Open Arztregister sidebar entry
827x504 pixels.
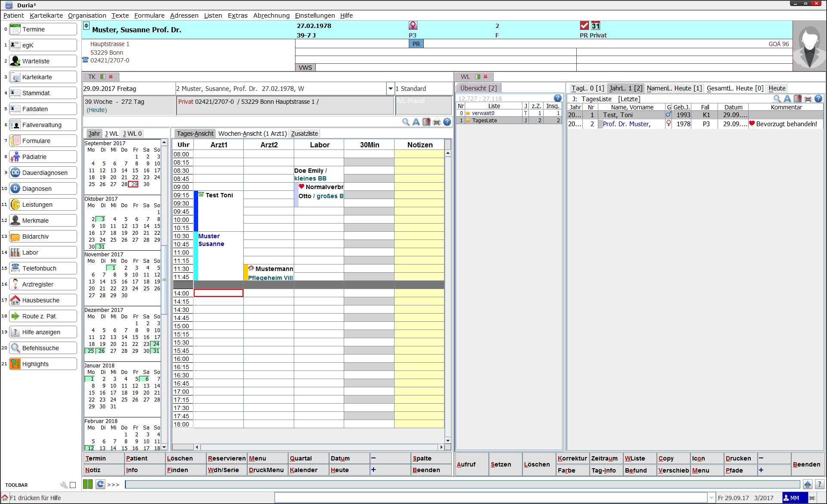tap(43, 284)
